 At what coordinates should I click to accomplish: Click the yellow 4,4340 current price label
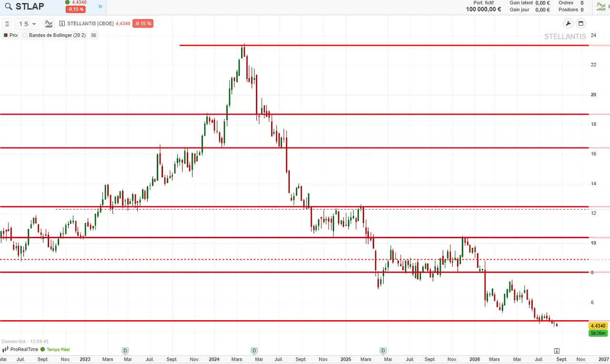[598, 326]
